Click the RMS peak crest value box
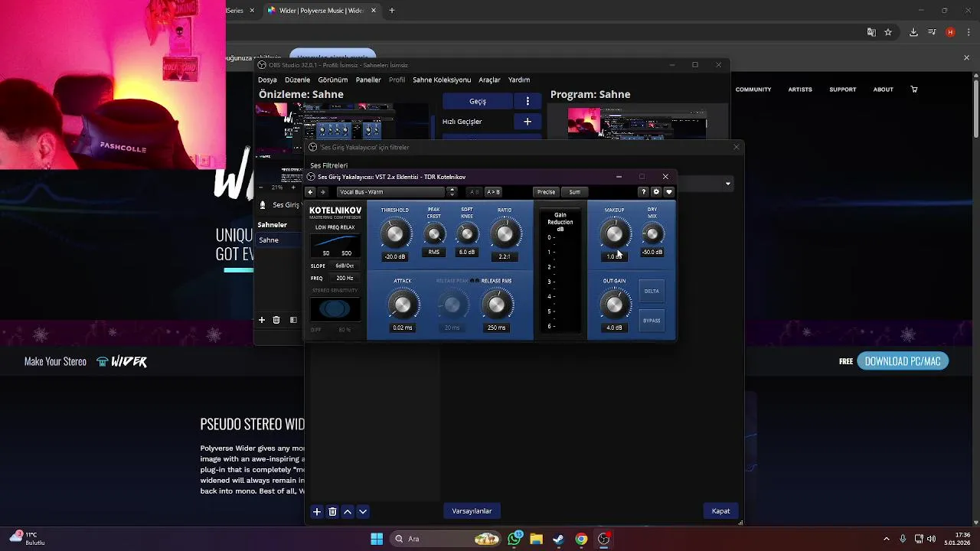 tap(434, 252)
